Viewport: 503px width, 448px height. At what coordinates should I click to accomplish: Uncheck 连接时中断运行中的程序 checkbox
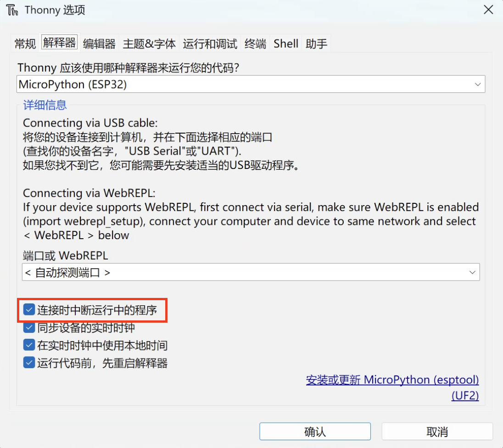[x=29, y=310]
